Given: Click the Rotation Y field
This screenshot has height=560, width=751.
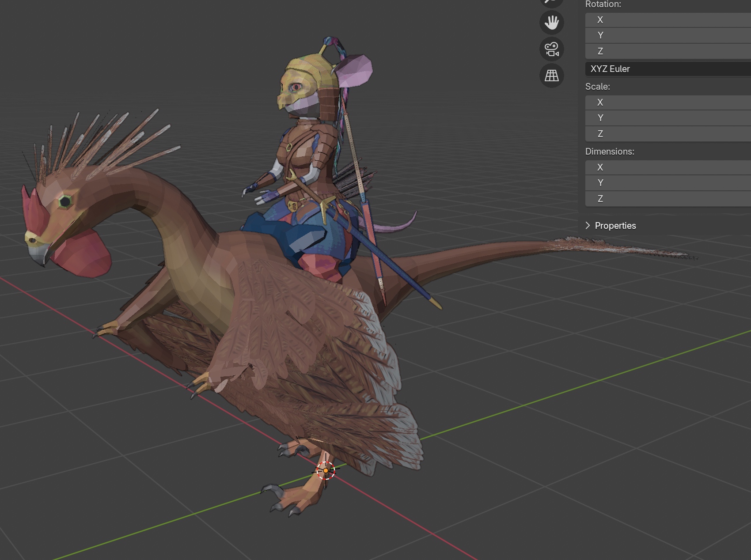Looking at the screenshot, I should click(668, 35).
